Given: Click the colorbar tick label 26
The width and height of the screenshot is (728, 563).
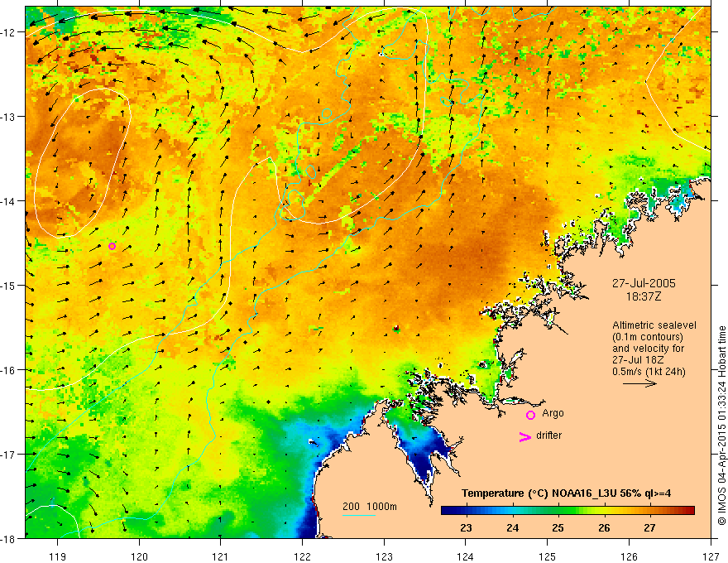Looking at the screenshot, I should pos(604,528).
